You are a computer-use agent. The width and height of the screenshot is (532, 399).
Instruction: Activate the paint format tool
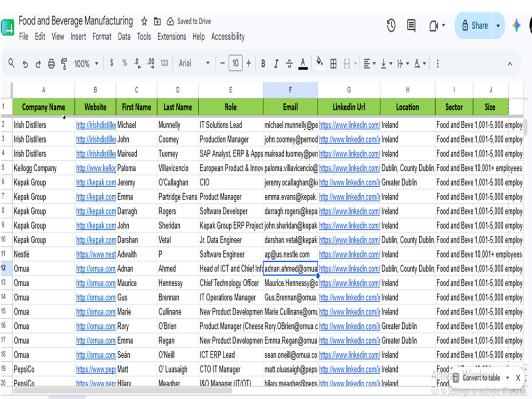pyautogui.click(x=64, y=64)
